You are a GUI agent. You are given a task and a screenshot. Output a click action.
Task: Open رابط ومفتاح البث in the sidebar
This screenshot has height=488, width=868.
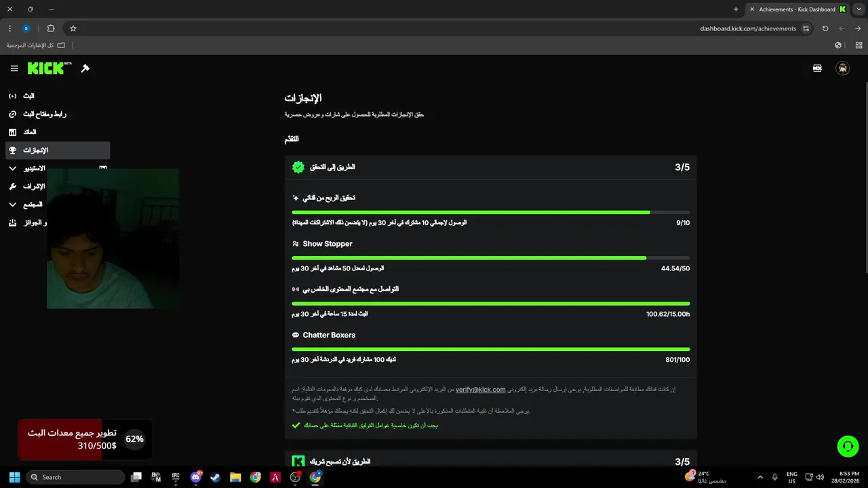click(44, 115)
